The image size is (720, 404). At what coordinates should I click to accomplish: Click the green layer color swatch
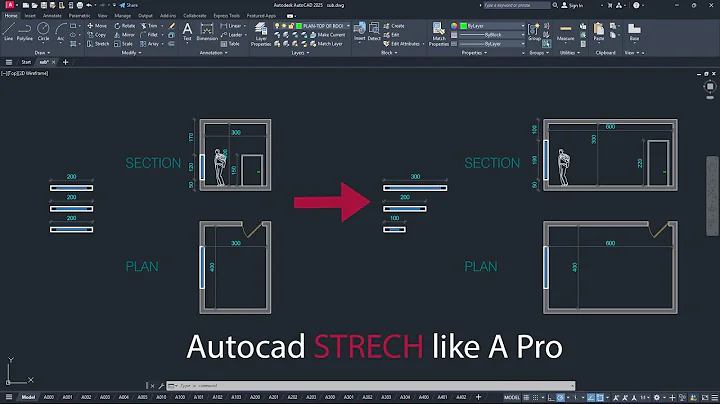tap(299, 26)
